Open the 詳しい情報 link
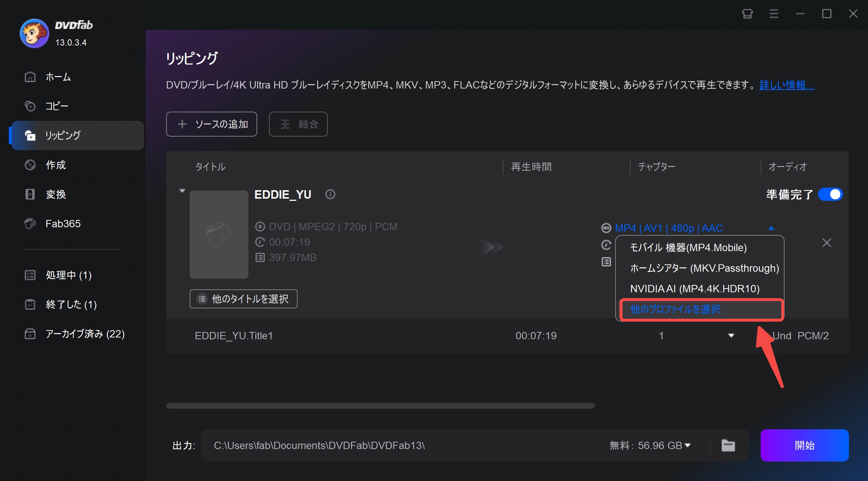This screenshot has width=868, height=481. point(787,85)
